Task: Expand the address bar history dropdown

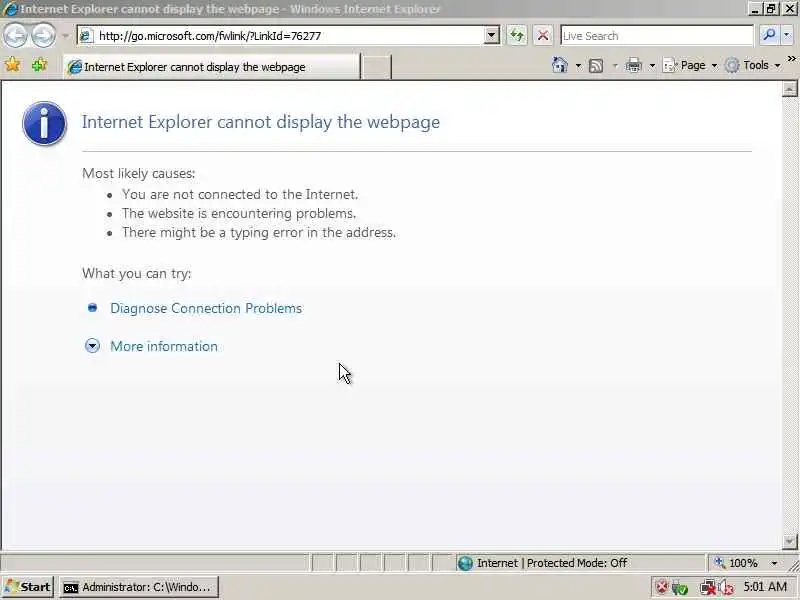Action: point(491,36)
